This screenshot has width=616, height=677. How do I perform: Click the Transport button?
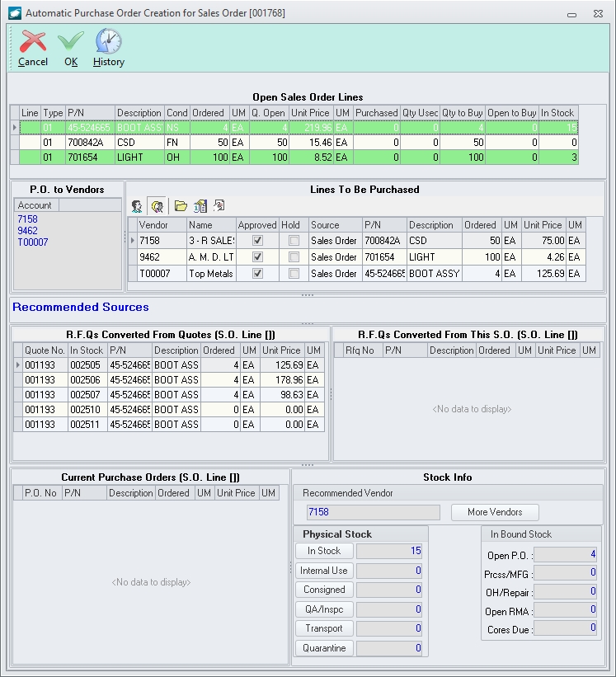pos(324,628)
